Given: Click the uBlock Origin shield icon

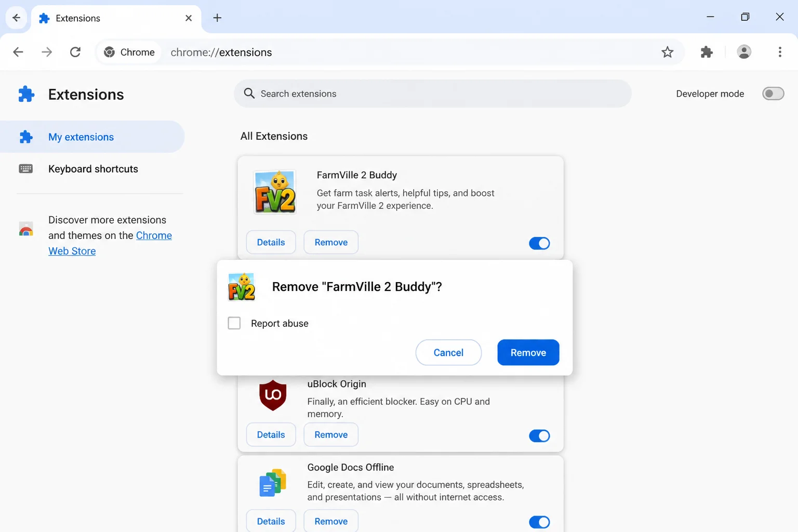Looking at the screenshot, I should click(x=273, y=395).
